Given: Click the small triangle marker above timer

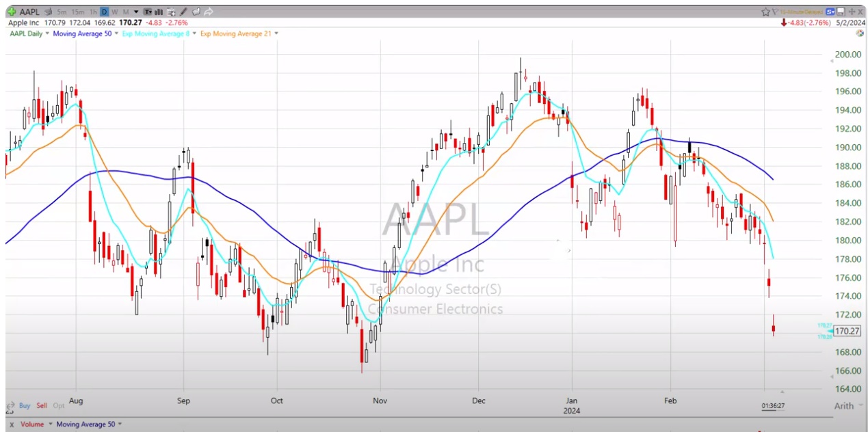Looking at the screenshot, I should point(782,392).
